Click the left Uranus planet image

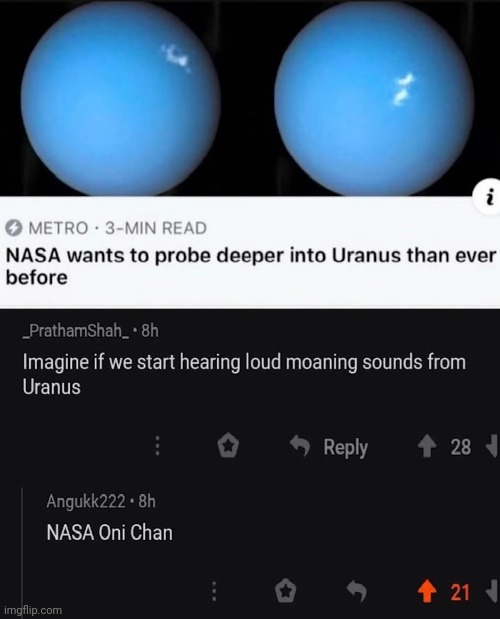tap(120, 98)
